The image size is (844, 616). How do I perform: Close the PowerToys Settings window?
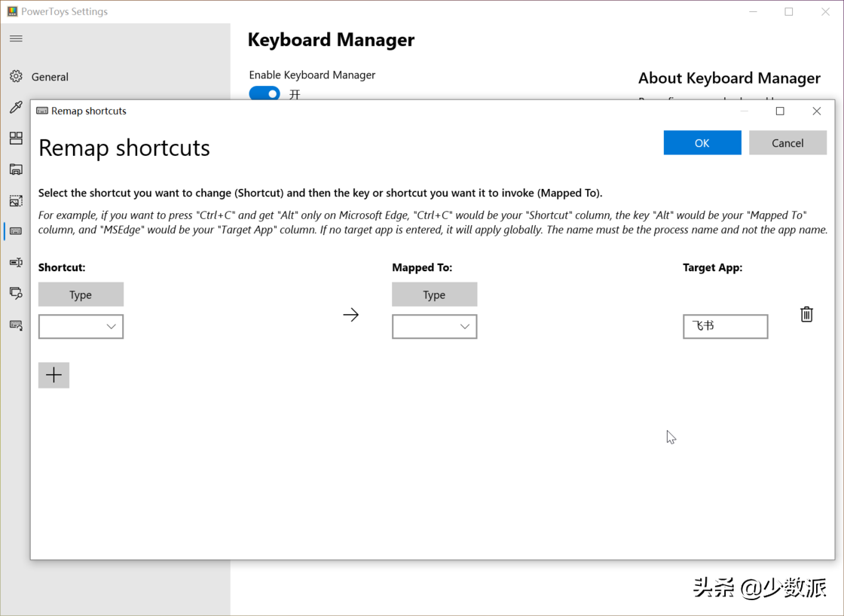[825, 11]
